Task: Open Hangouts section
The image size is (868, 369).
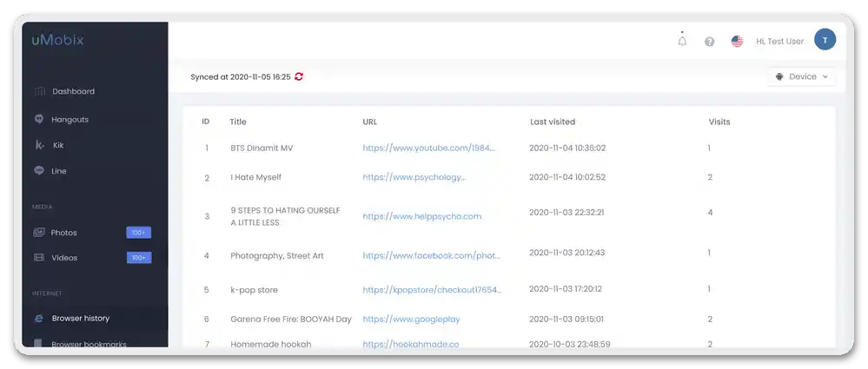Action: coord(70,120)
